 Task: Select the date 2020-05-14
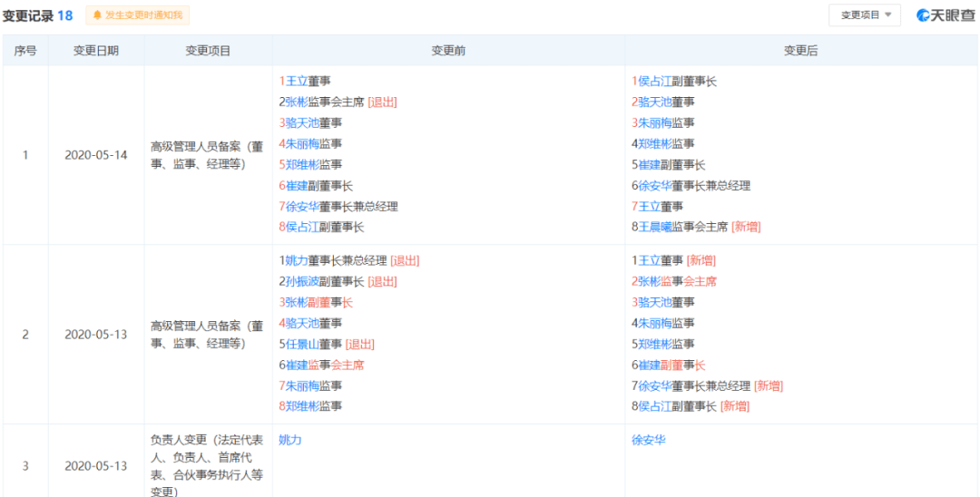96,155
